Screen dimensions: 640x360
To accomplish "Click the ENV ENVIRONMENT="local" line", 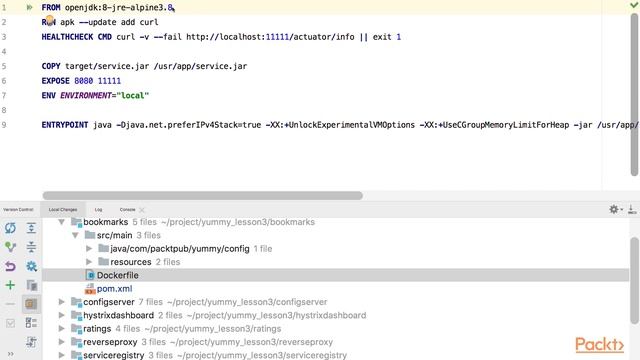I will pyautogui.click(x=95, y=96).
